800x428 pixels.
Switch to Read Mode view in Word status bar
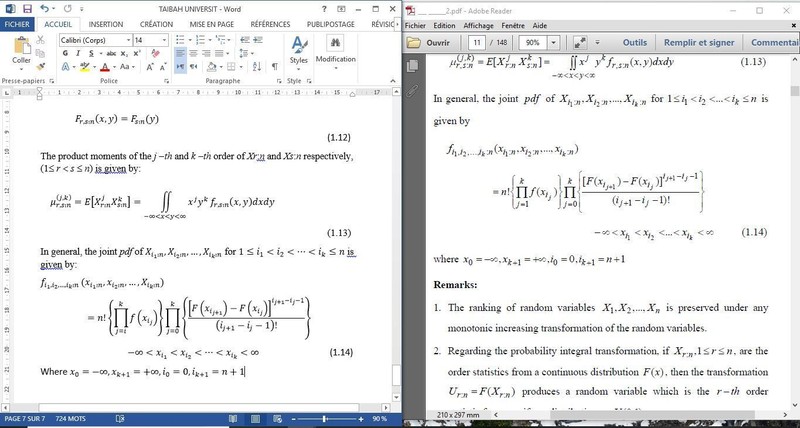[x=233, y=419]
